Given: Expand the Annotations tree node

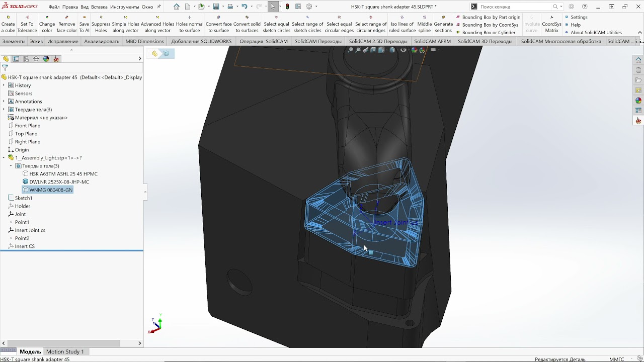Looking at the screenshot, I should pyautogui.click(x=4, y=102).
